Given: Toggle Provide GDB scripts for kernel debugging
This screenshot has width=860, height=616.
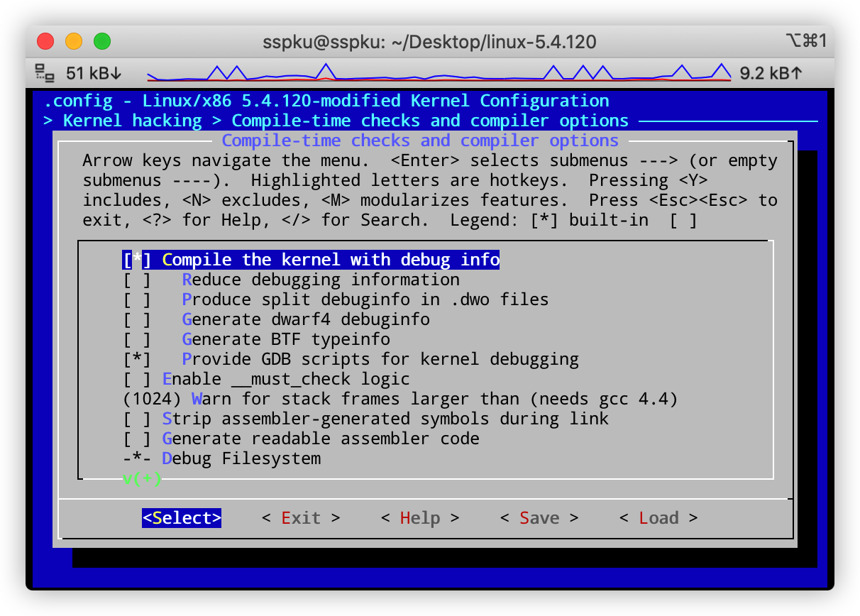Looking at the screenshot, I should [137, 359].
